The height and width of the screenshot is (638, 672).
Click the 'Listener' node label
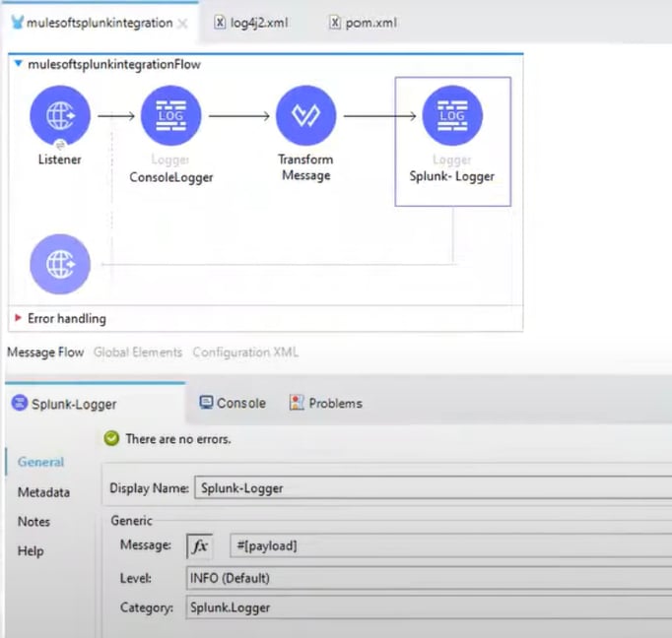(x=59, y=159)
